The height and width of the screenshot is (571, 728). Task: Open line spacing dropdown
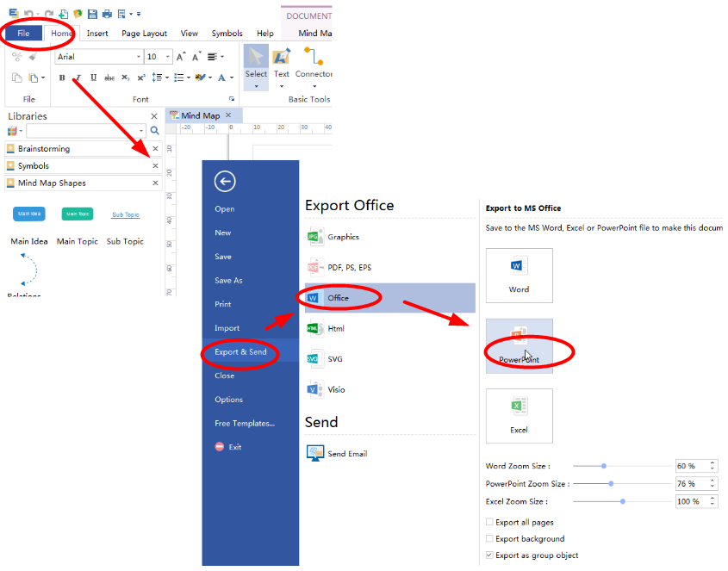166,78
